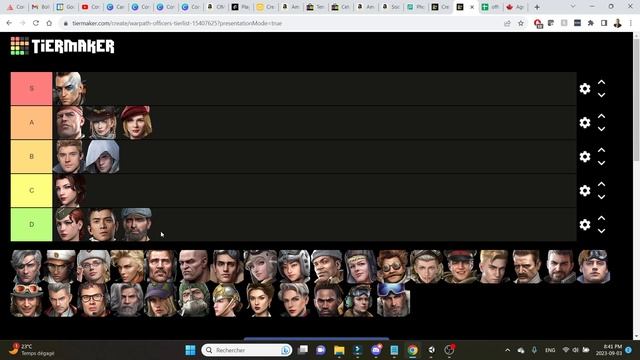This screenshot has width=640, height=360.
Task: Open the weather widget 23°C
Action: pyautogui.click(x=32, y=350)
